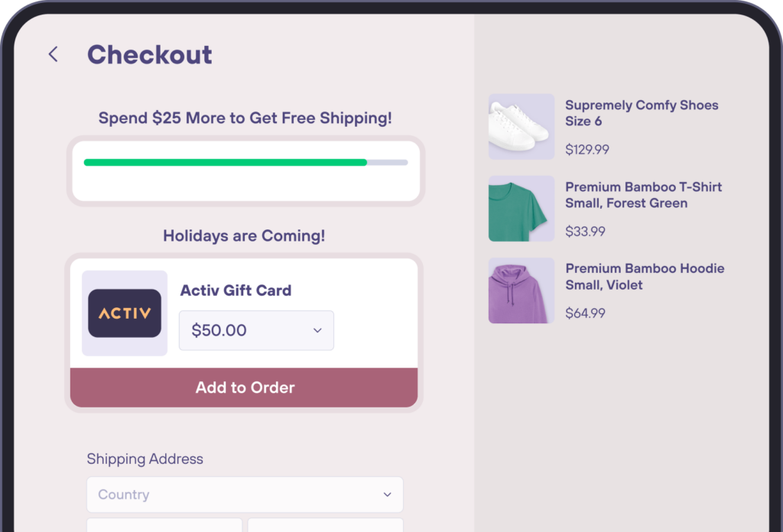Click the free shipping progress bar
The height and width of the screenshot is (532, 783).
point(245,162)
